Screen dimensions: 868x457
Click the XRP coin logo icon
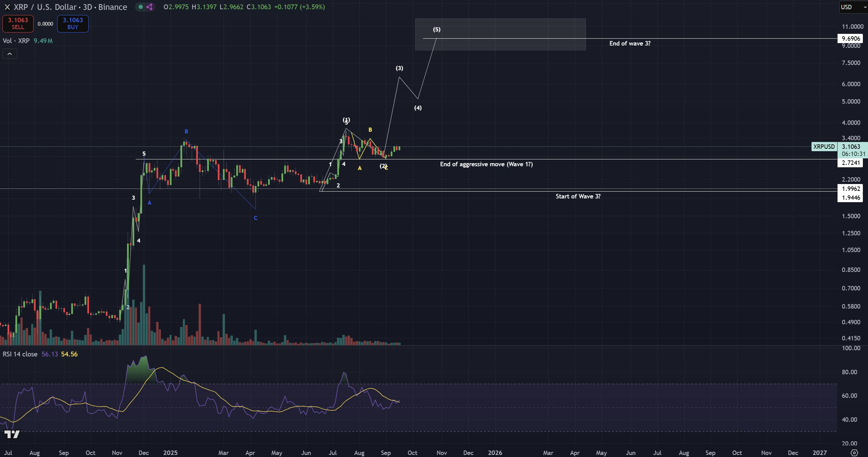coord(7,7)
